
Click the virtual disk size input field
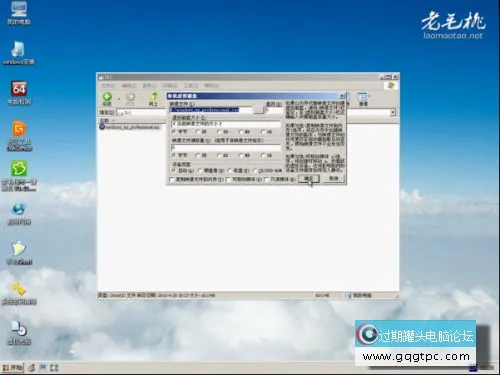226,124
